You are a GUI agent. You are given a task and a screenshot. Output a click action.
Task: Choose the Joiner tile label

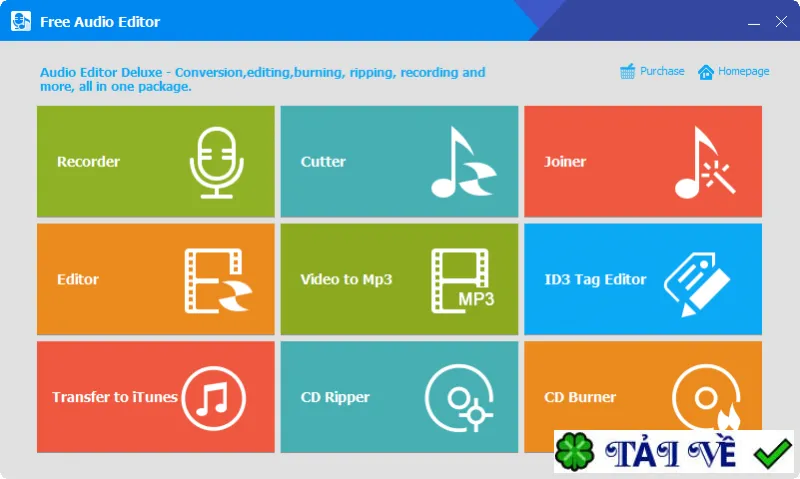[565, 162]
